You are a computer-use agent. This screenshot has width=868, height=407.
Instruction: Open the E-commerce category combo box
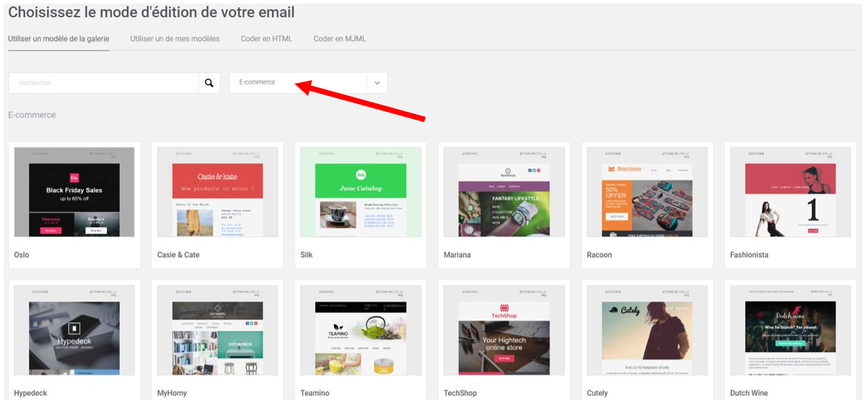tap(308, 83)
